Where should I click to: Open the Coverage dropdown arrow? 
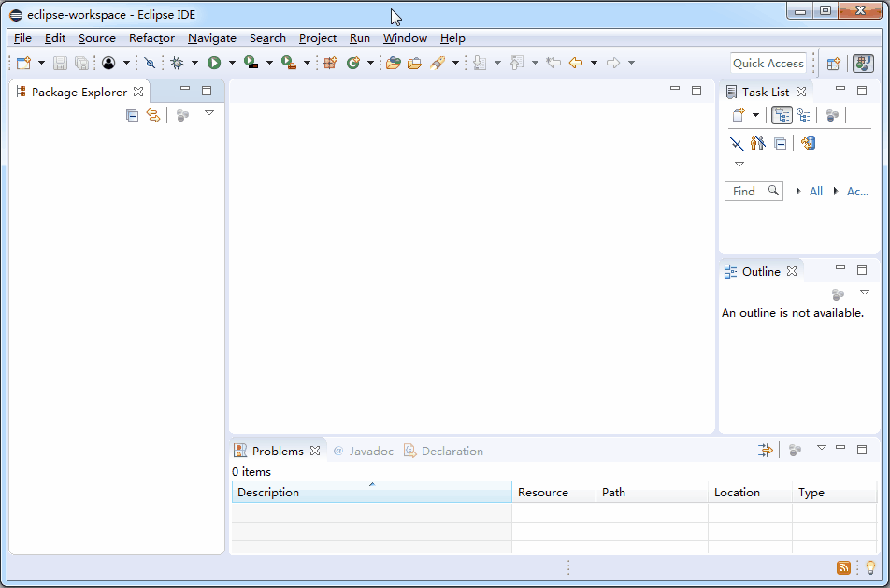click(x=269, y=63)
